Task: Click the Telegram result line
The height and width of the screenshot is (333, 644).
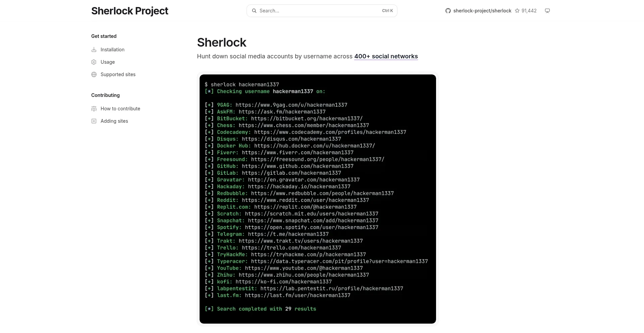Action: click(x=267, y=234)
